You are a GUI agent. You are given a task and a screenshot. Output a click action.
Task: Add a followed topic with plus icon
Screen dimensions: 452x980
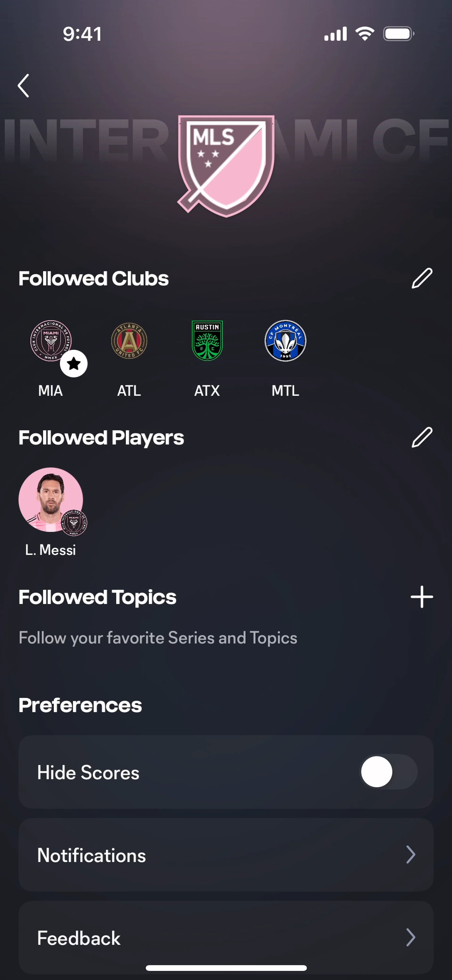coord(422,597)
